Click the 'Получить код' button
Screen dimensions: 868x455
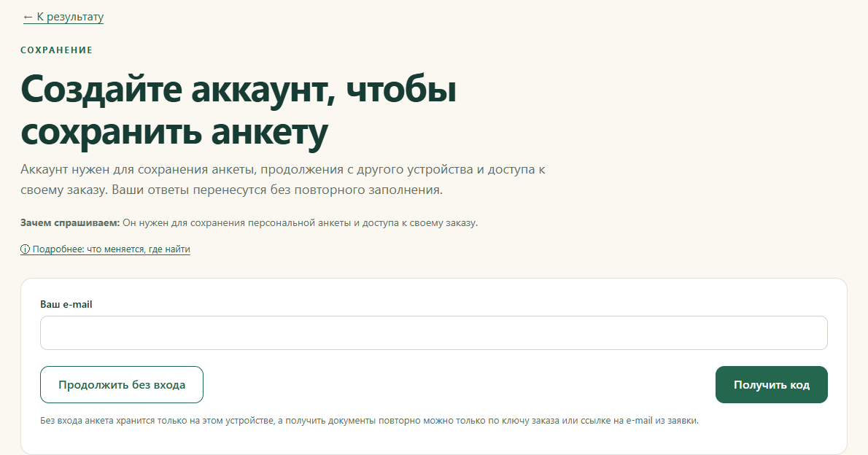[771, 385]
